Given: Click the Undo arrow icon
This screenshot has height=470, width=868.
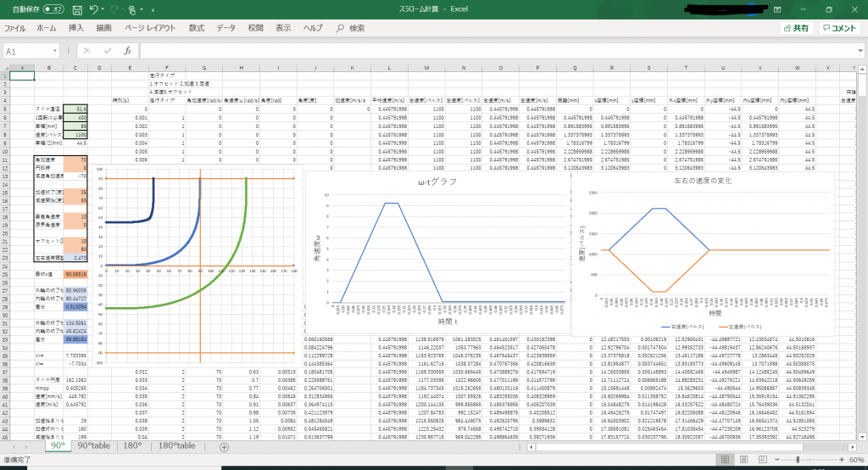Looking at the screenshot, I should tap(93, 9).
